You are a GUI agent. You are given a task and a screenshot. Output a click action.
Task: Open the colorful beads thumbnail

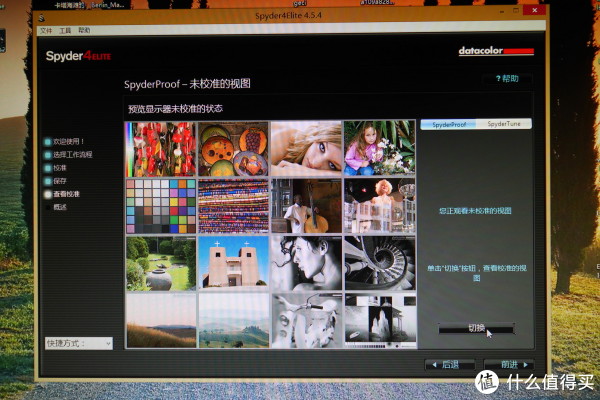(233, 206)
